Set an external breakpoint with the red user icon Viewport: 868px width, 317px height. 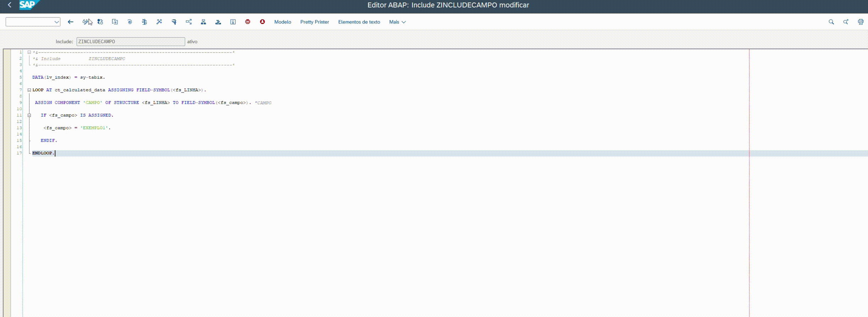coord(262,22)
